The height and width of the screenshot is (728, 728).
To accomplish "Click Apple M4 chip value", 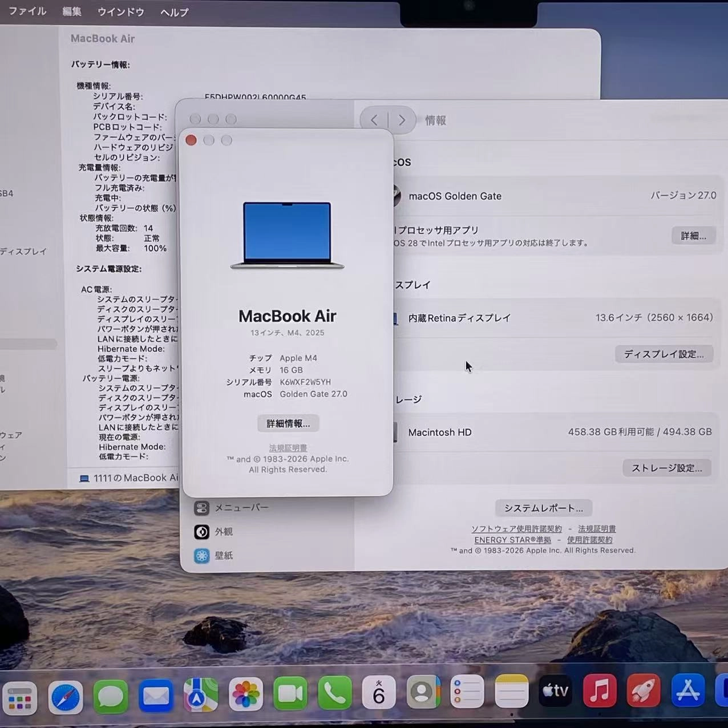I will pyautogui.click(x=298, y=358).
